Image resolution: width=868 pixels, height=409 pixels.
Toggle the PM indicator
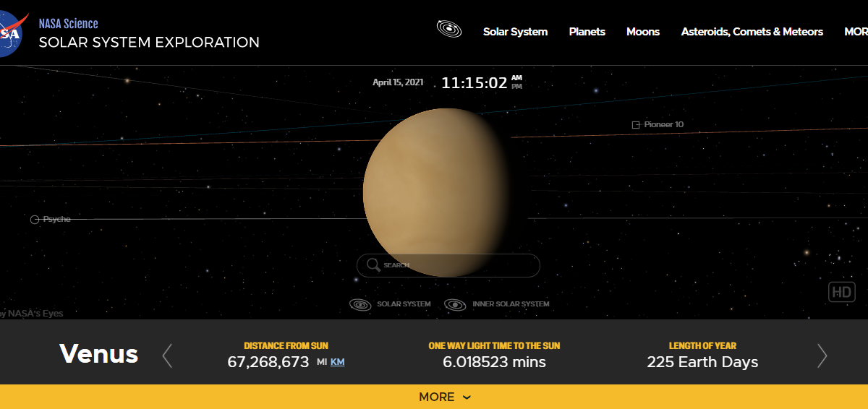point(516,87)
